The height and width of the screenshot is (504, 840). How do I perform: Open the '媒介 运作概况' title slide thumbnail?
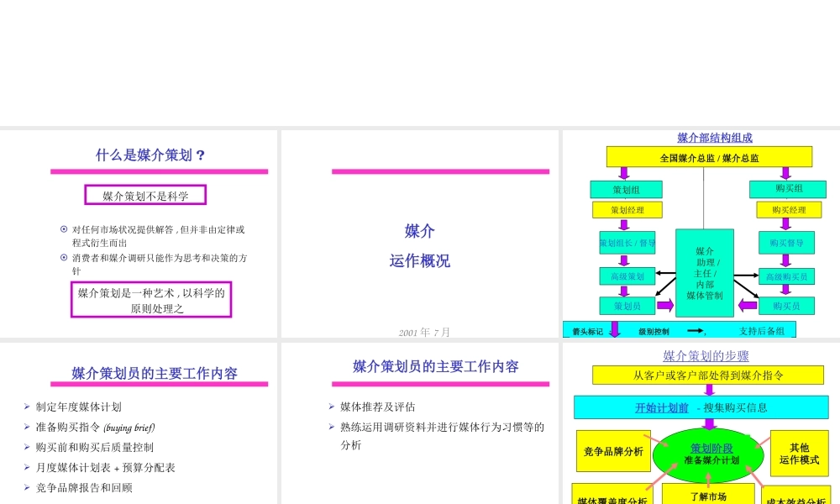(x=420, y=234)
